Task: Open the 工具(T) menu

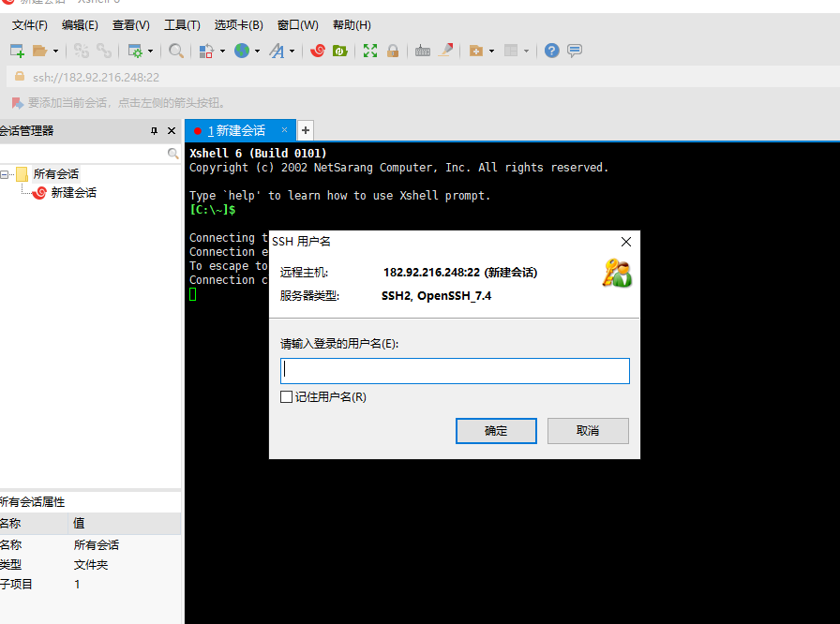Action: point(182,25)
